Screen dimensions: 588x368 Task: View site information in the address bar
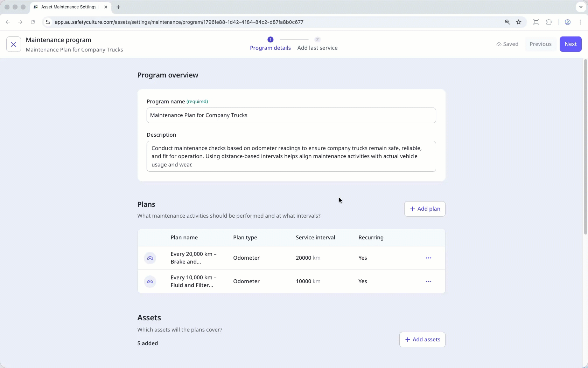click(x=48, y=22)
